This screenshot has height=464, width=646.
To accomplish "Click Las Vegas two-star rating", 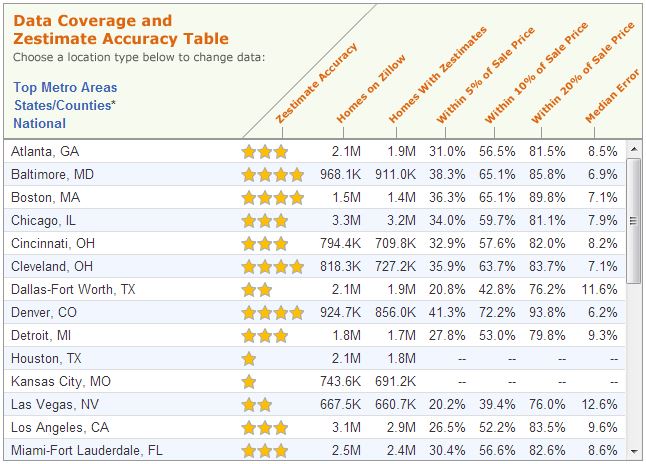I will pyautogui.click(x=257, y=405).
